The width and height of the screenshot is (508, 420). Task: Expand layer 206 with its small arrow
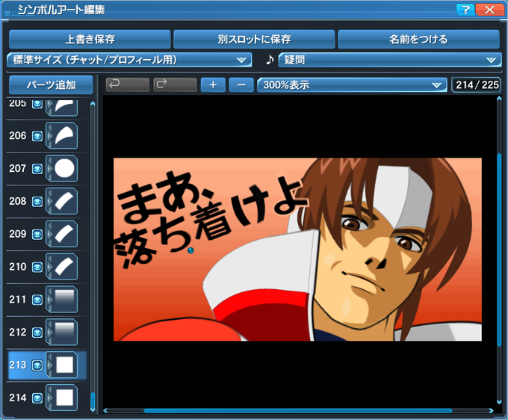pyautogui.click(x=49, y=135)
